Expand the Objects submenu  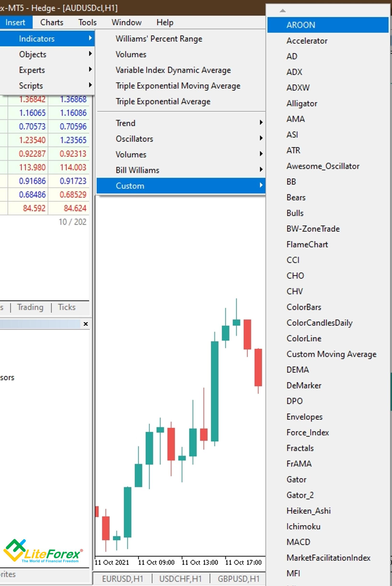33,54
